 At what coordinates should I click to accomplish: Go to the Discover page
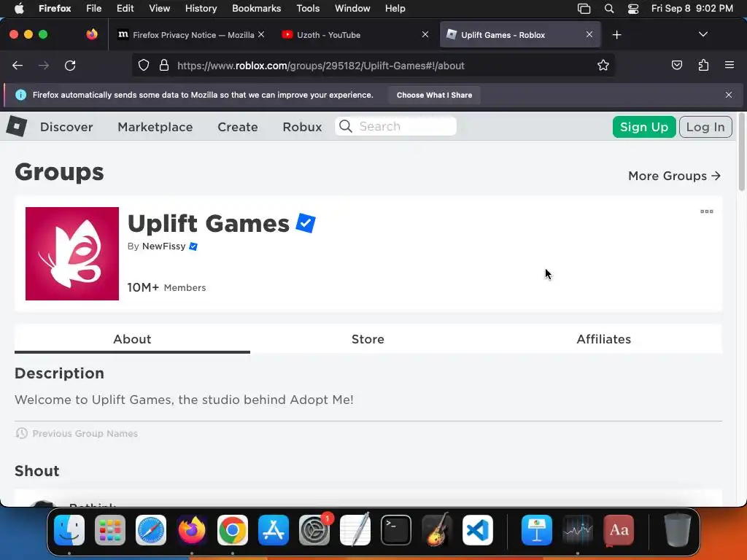tap(66, 127)
